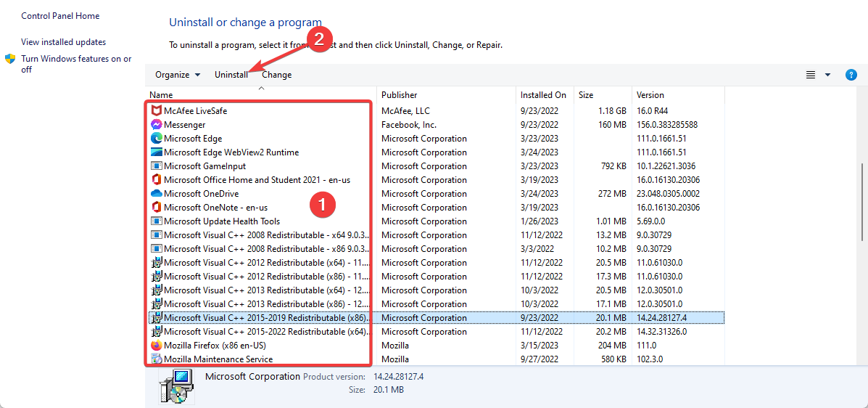Click the Facebook, Inc. publisher cell
This screenshot has height=408, width=868.
(408, 125)
